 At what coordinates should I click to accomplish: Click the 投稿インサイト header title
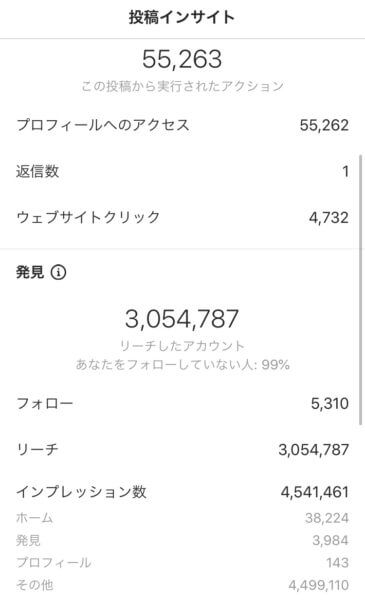pyautogui.click(x=182, y=17)
